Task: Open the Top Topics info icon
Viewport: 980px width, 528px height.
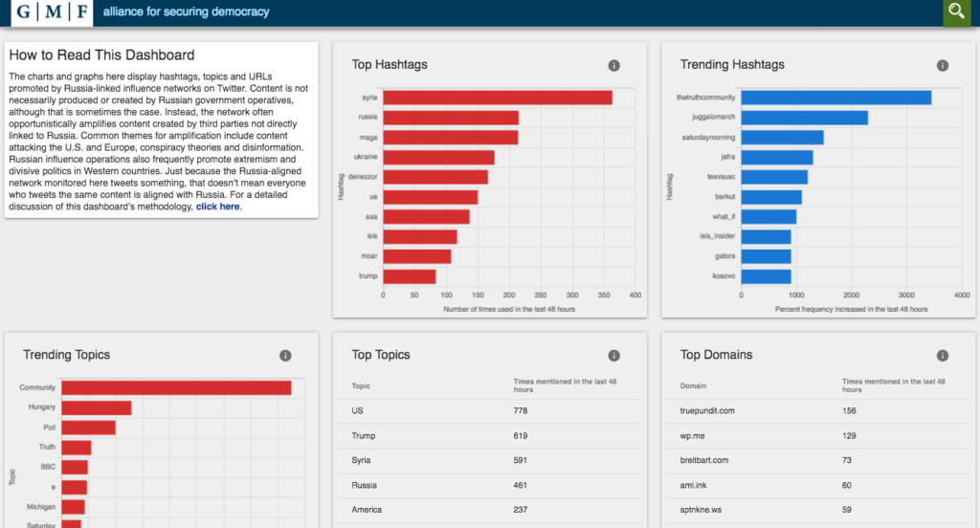Action: pyautogui.click(x=613, y=356)
